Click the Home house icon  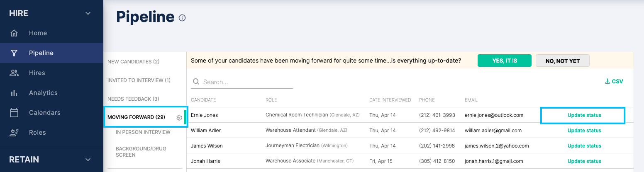coord(14,33)
